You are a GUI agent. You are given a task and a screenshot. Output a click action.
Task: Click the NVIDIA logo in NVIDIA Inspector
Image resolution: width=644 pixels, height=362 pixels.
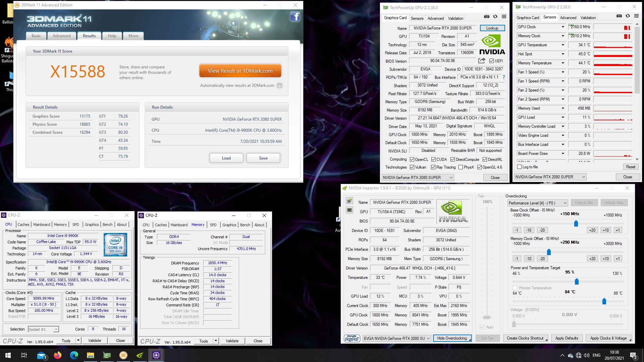(x=453, y=212)
